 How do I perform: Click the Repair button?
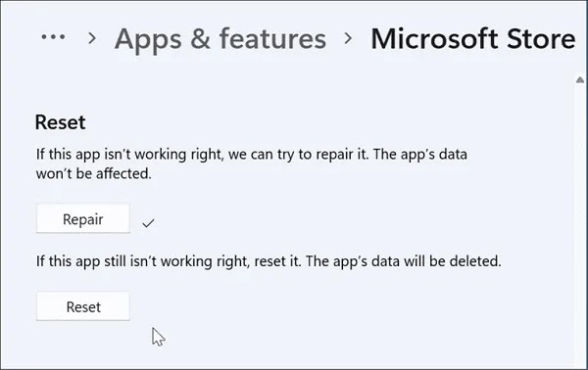83,218
